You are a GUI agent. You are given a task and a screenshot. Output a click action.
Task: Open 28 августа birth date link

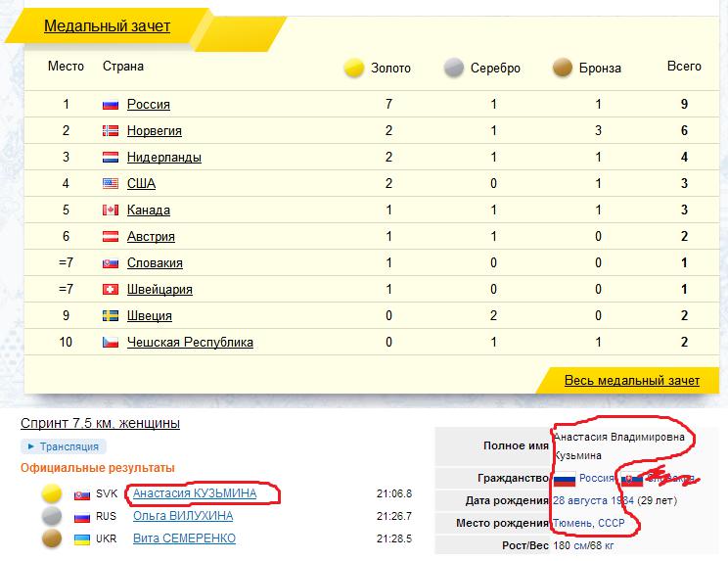[580, 500]
